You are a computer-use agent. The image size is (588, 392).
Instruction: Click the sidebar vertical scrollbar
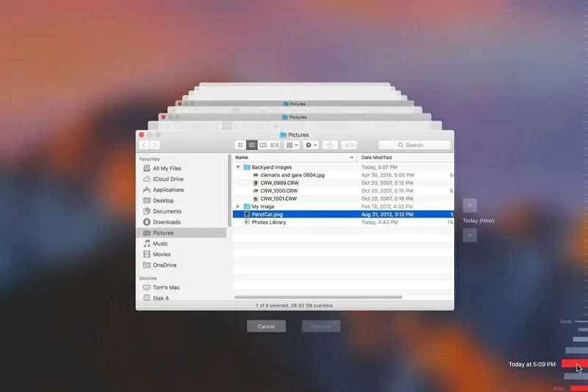229,190
